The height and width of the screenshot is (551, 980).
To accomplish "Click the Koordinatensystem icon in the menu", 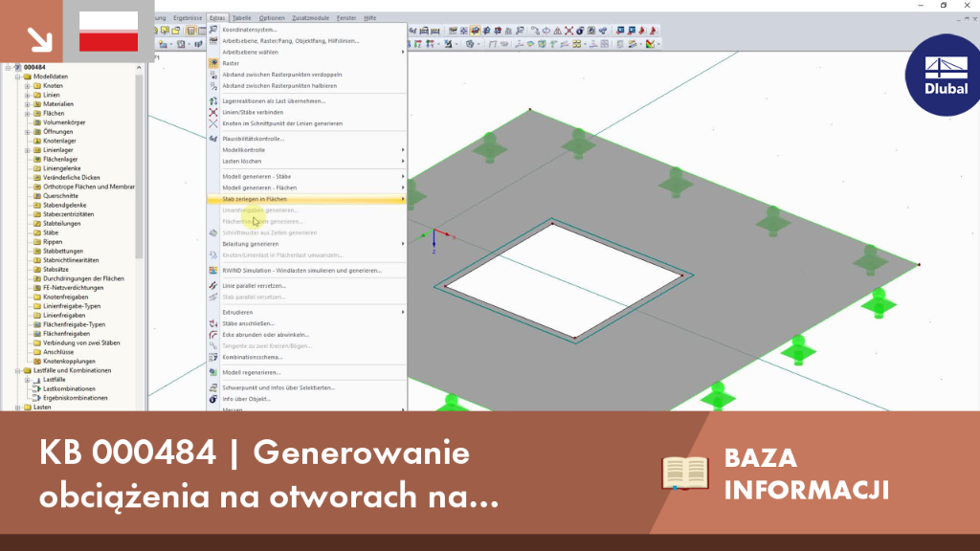I will (x=213, y=30).
